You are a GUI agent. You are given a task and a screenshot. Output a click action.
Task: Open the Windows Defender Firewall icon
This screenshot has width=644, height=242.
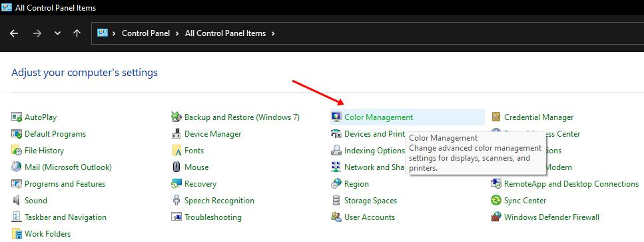[496, 217]
